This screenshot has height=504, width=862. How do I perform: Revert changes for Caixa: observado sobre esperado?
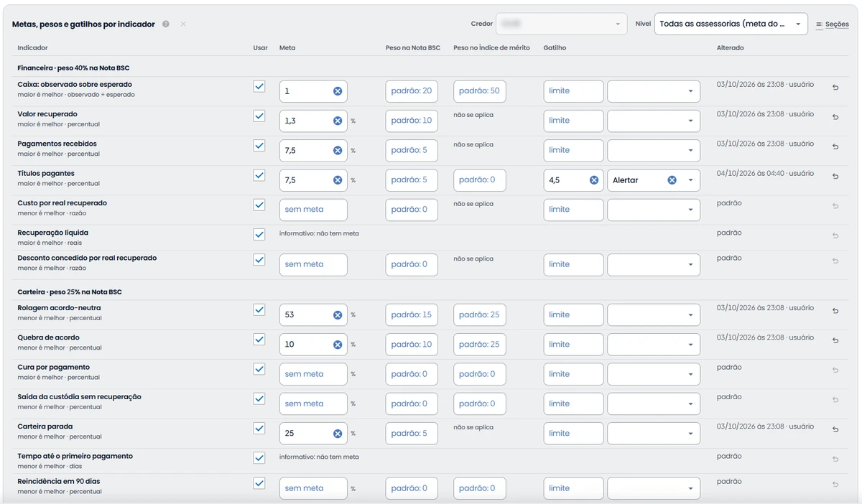(835, 88)
